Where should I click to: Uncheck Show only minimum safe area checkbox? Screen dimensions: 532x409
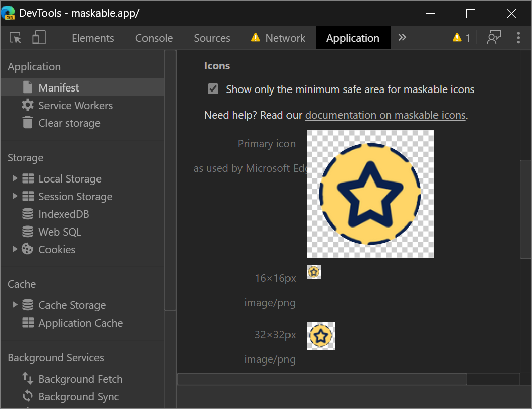point(213,89)
